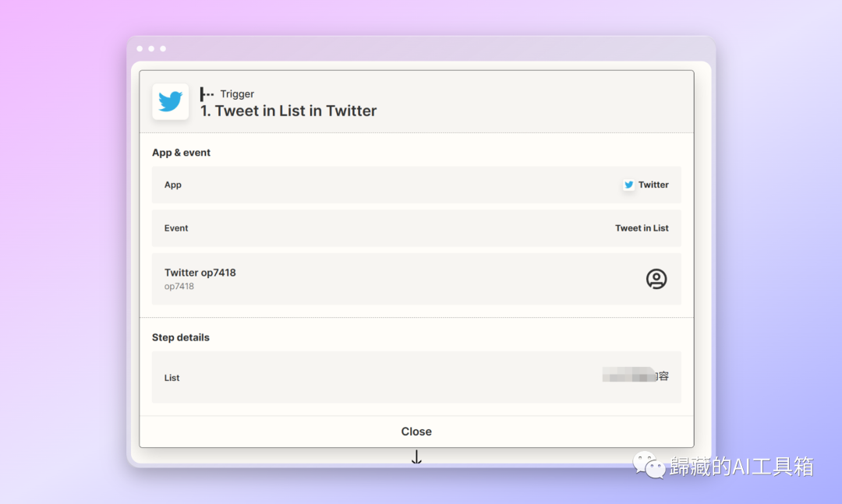Click the large Twitter bird logo
This screenshot has height=504, width=842.
[170, 101]
